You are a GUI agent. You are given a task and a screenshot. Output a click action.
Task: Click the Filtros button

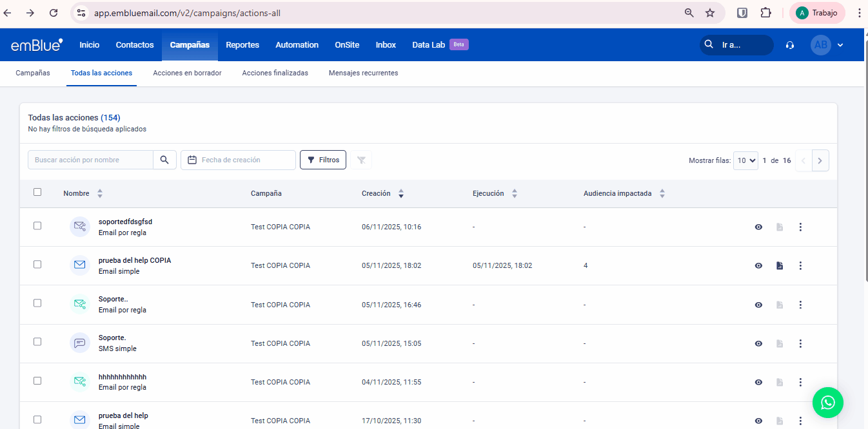point(323,160)
